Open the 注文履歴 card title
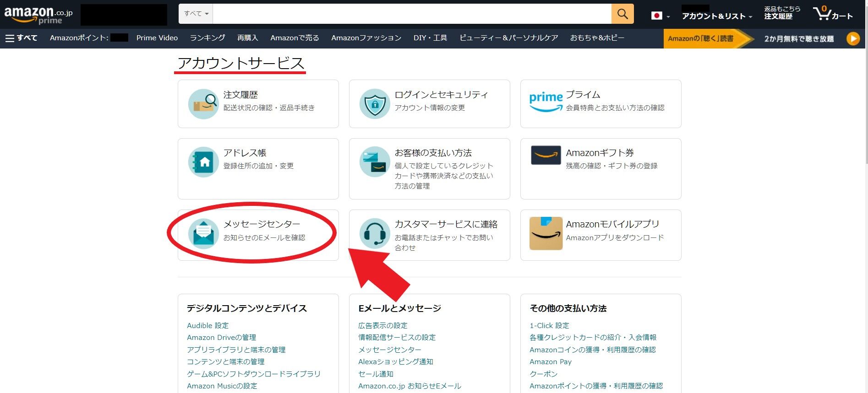Viewport: 868px width, 393px height. (x=240, y=95)
